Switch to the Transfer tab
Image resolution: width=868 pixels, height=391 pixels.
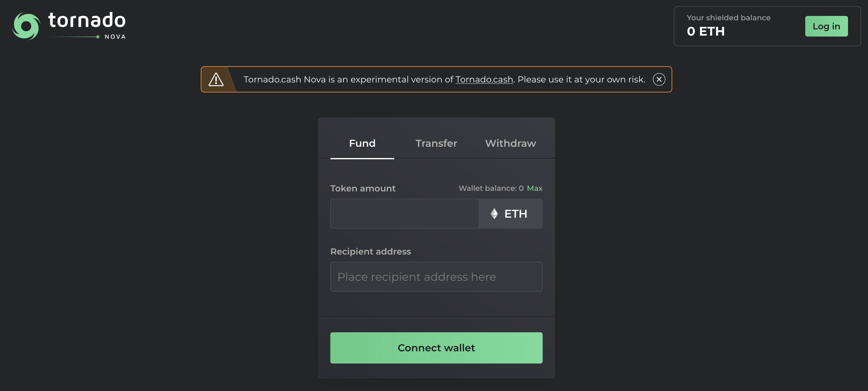click(436, 143)
